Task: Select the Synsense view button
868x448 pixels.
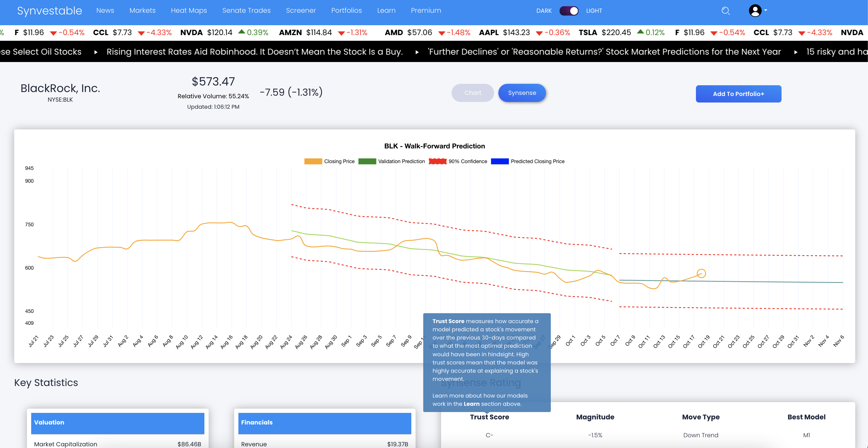Action: 522,93
